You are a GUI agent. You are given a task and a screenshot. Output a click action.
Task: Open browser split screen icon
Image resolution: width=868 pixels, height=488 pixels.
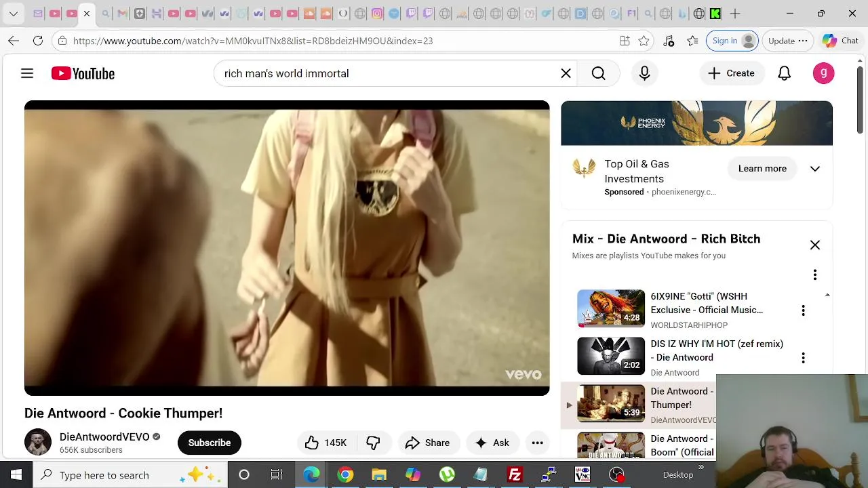click(x=625, y=41)
